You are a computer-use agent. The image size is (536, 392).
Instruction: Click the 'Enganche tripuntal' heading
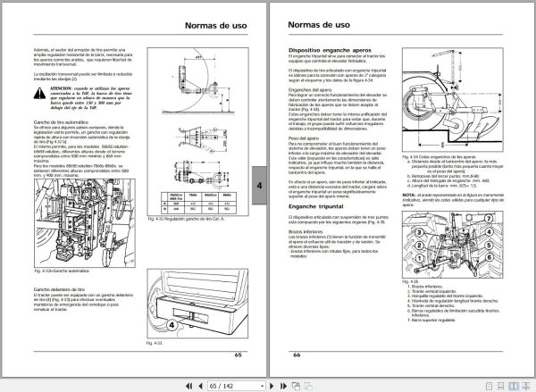[315, 206]
